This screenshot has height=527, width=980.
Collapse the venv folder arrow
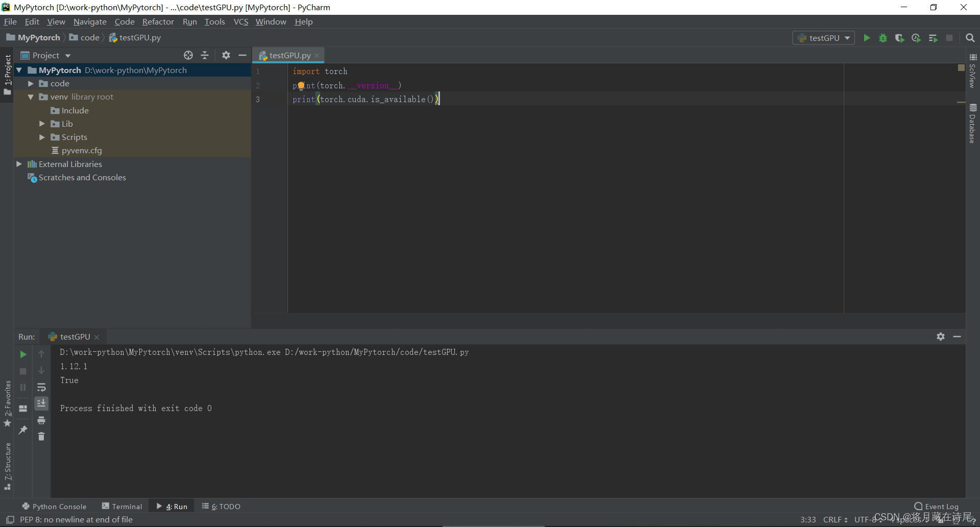pos(31,97)
